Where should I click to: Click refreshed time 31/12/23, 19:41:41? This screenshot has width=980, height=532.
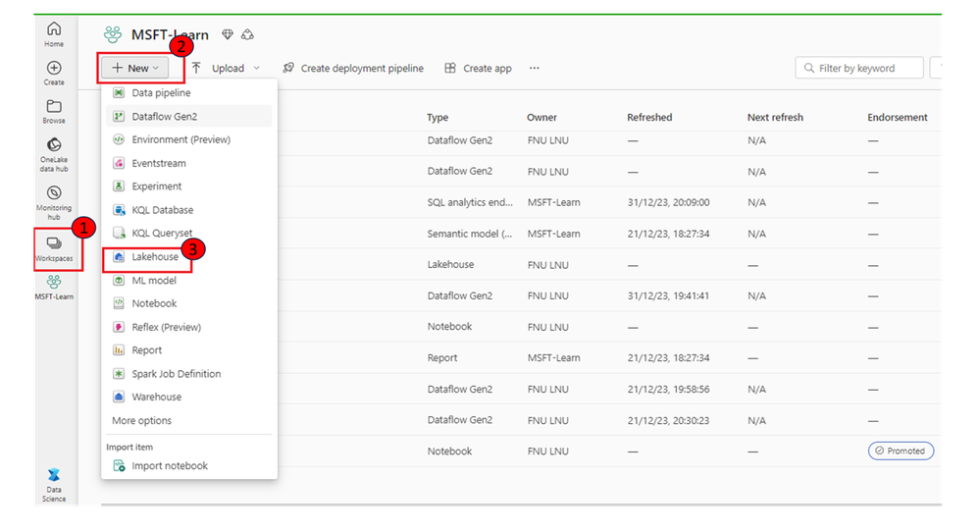pyautogui.click(x=668, y=295)
